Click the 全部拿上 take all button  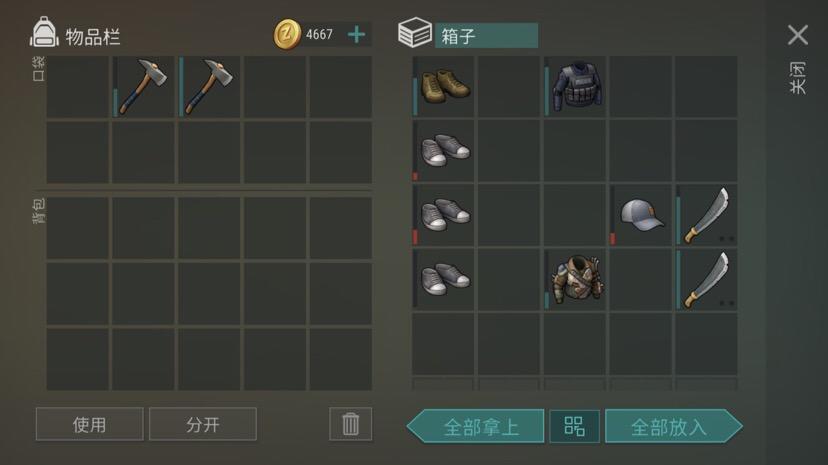[475, 426]
